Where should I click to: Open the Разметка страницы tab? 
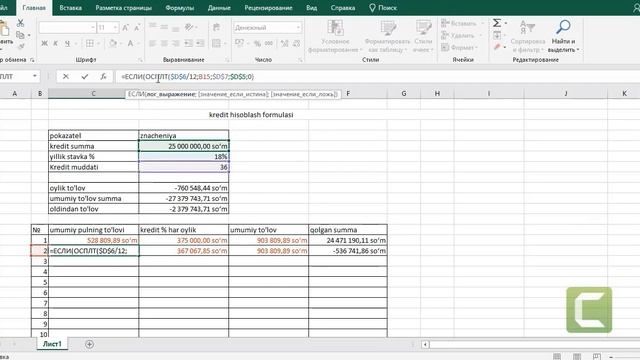point(123,8)
